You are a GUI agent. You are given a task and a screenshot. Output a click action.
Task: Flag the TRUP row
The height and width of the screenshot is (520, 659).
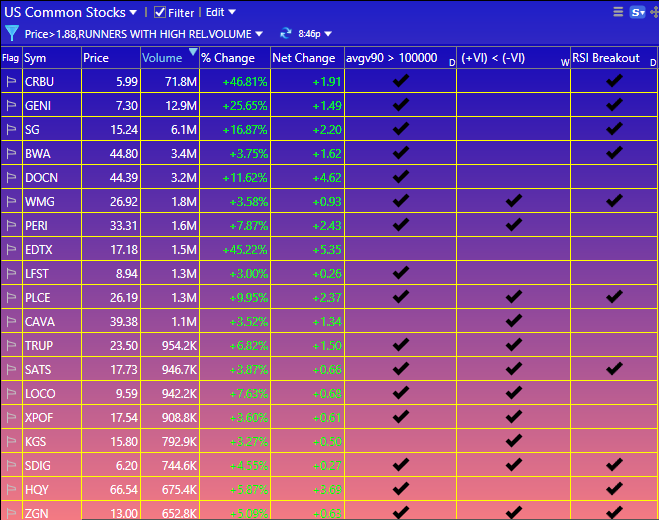(11, 345)
